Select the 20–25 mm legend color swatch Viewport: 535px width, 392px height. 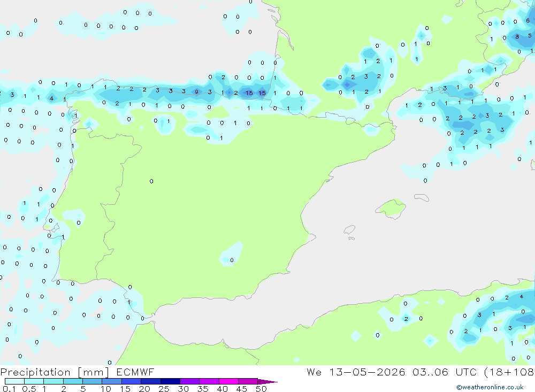150,381
